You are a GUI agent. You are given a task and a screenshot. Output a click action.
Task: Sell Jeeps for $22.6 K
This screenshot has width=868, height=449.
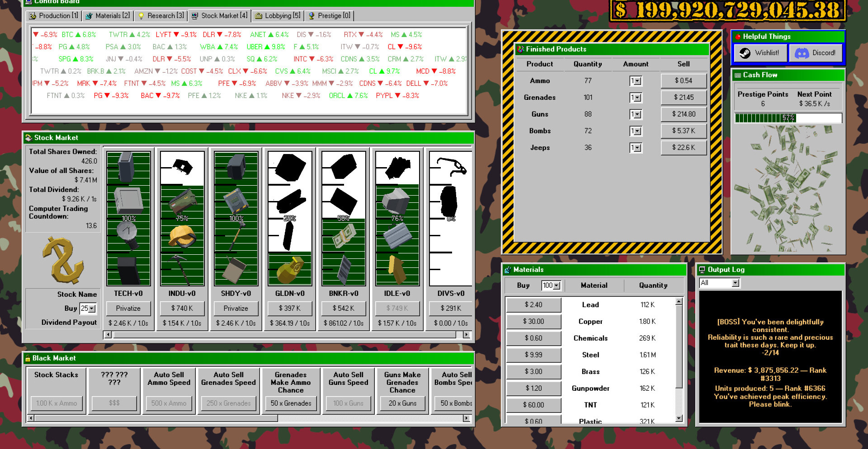pos(683,147)
